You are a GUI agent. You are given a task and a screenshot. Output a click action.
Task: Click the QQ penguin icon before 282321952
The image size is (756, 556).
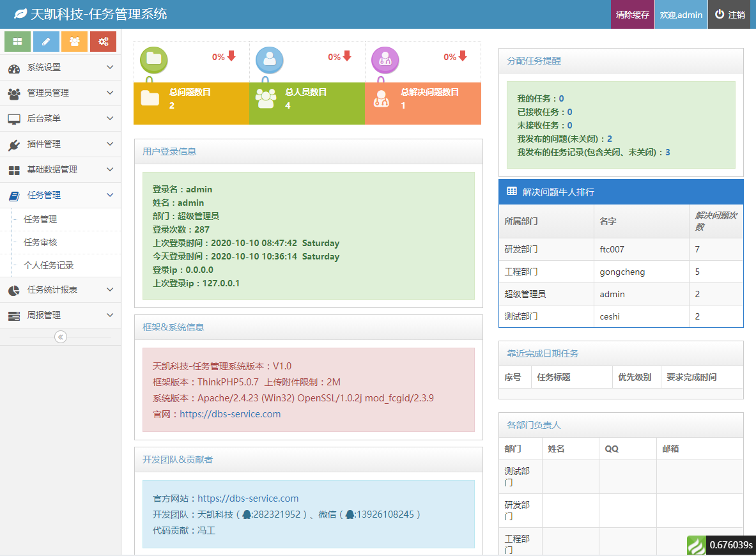point(247,514)
